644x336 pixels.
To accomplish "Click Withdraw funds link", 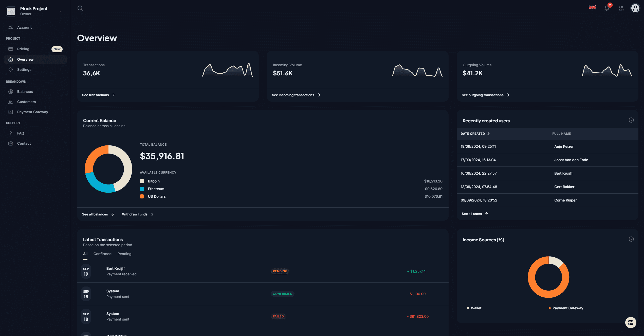I will coord(138,214).
